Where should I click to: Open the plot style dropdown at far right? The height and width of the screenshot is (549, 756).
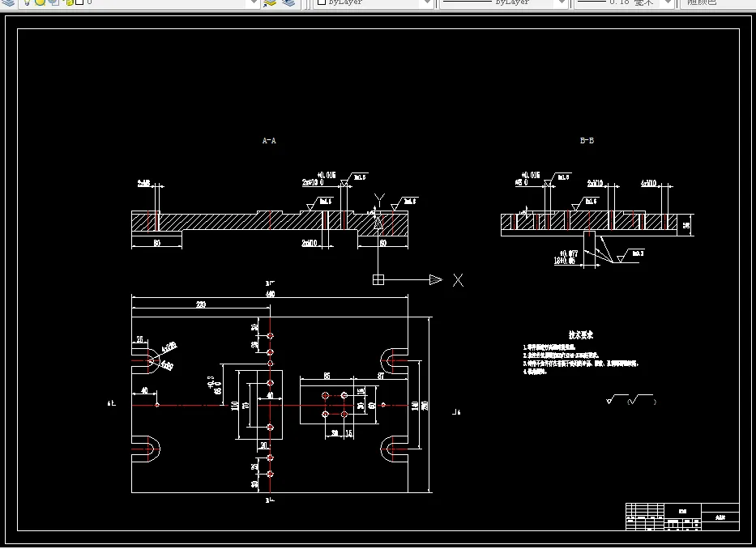(717, 3)
